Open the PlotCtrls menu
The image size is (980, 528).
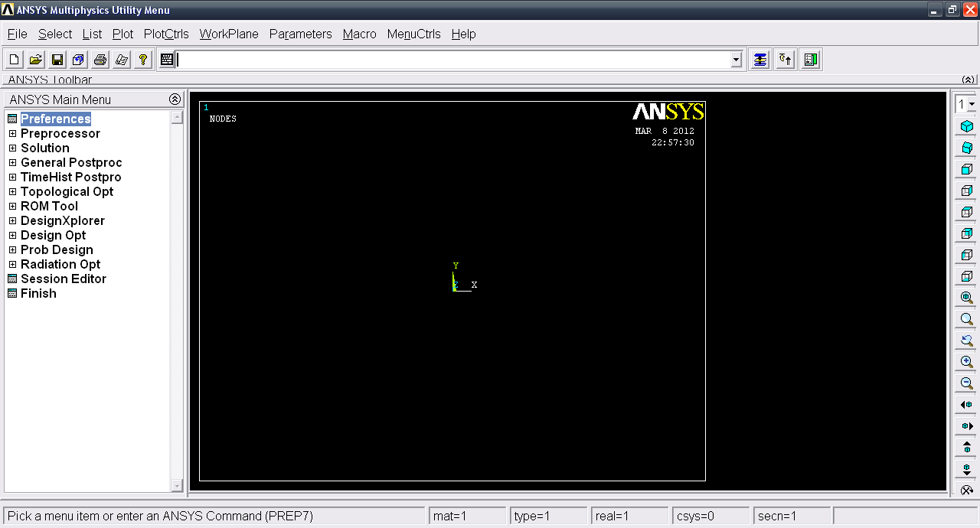(x=166, y=34)
